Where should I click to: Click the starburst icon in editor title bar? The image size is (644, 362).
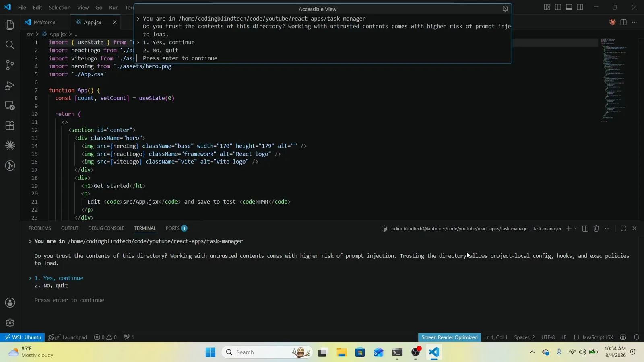click(612, 22)
